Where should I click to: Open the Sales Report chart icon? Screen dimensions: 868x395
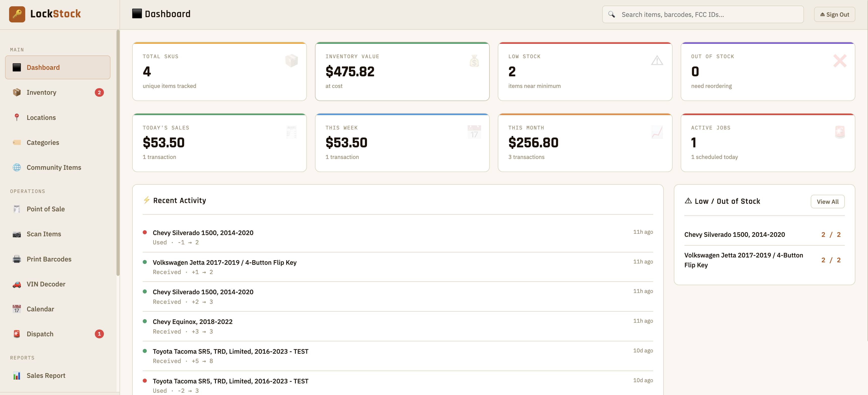click(x=16, y=375)
